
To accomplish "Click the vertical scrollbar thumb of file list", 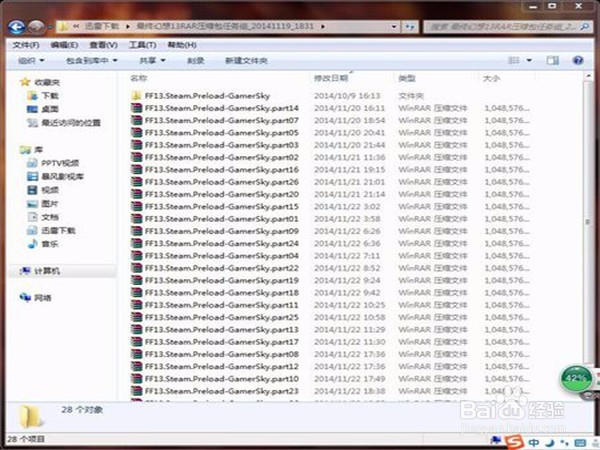I will [x=588, y=222].
